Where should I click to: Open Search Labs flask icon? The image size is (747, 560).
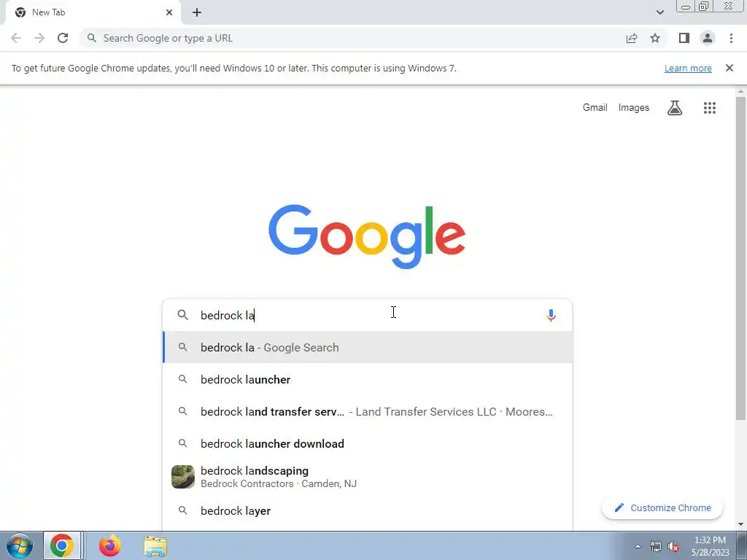[x=675, y=108]
